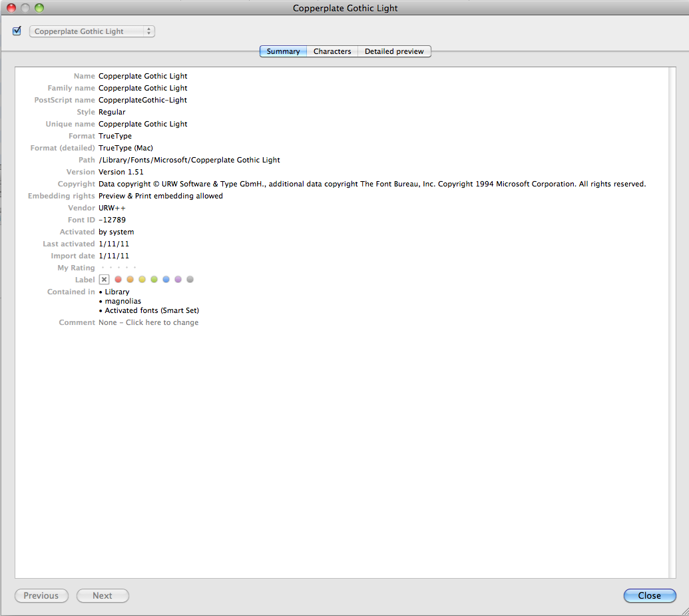Uncheck the font activation checkbox
Viewport: 689px width, 616px height.
point(17,31)
